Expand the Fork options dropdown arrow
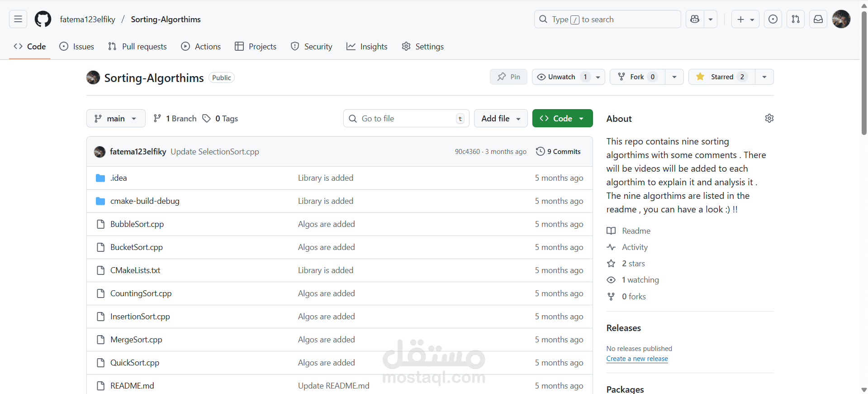Viewport: 868px width, 394px height. (674, 77)
